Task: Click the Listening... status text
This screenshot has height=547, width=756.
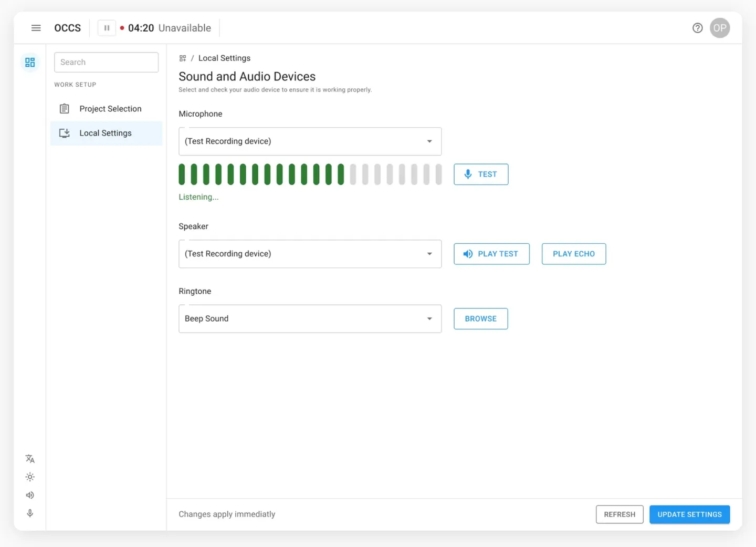Action: [x=198, y=197]
